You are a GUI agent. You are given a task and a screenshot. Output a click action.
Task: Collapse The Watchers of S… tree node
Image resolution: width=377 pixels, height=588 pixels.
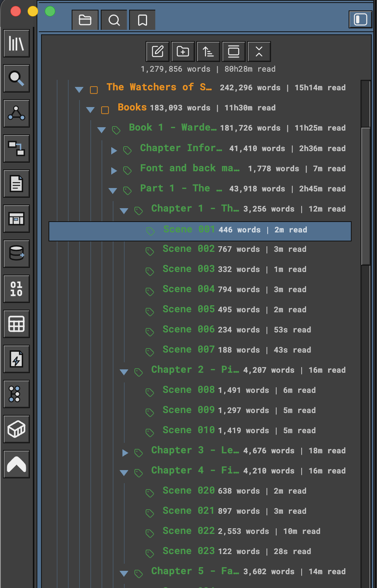pos(79,90)
